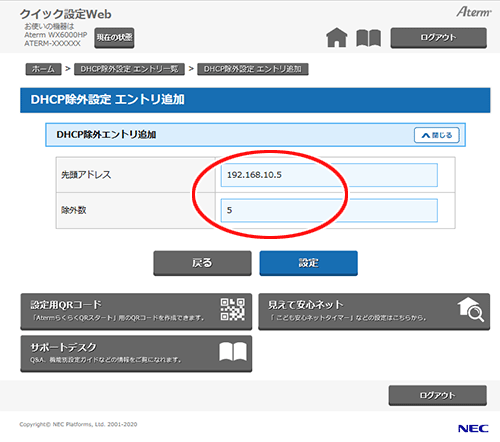Click the Aterm logo

tap(474, 12)
